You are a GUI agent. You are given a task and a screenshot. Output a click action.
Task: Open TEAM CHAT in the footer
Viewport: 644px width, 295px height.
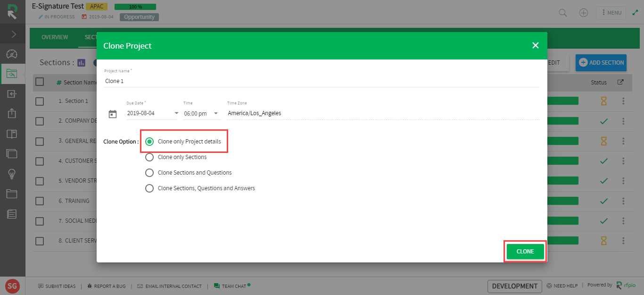[x=231, y=286]
